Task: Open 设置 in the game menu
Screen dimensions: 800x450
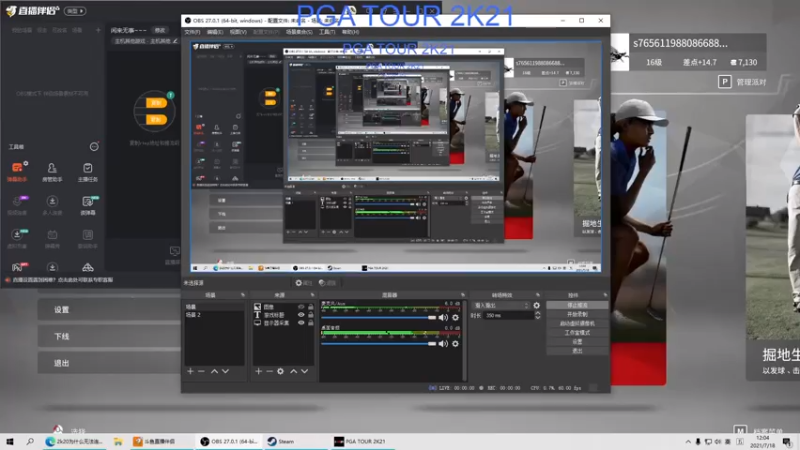Action: [109, 310]
